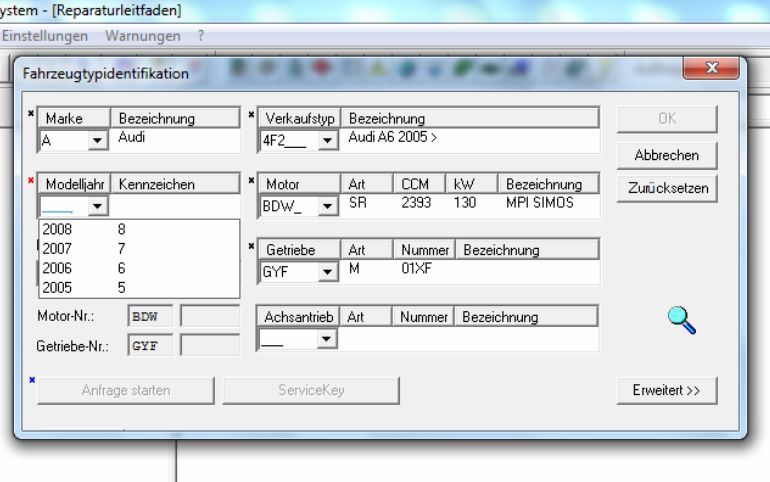Screen dimensions: 770x482
Task: Open the Motor code dropdown
Action: point(327,208)
